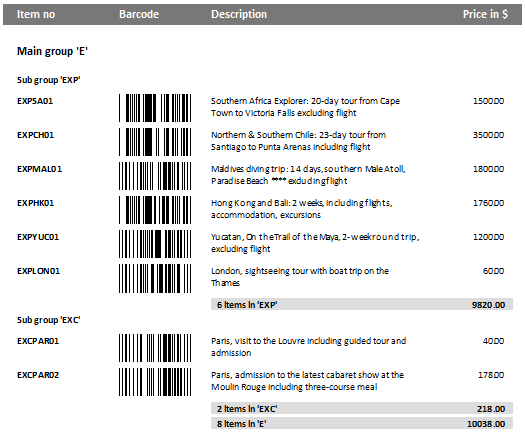The width and height of the screenshot is (525, 434).
Task: Select the EXPHK01 barcode image
Action: coord(155,210)
